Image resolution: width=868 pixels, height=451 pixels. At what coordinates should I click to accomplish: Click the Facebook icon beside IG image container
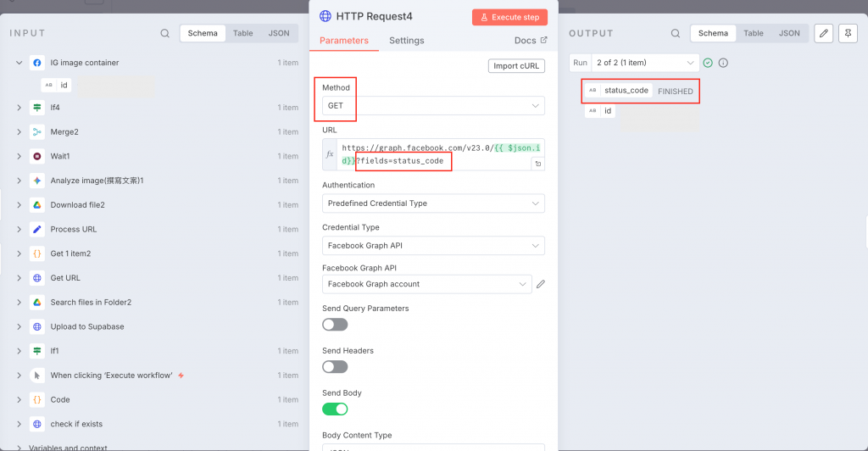(37, 63)
